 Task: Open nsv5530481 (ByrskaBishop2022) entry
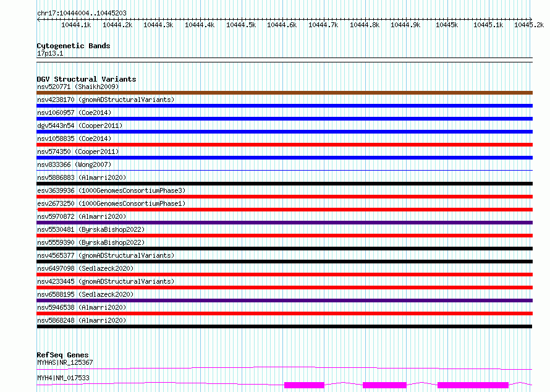(x=91, y=229)
